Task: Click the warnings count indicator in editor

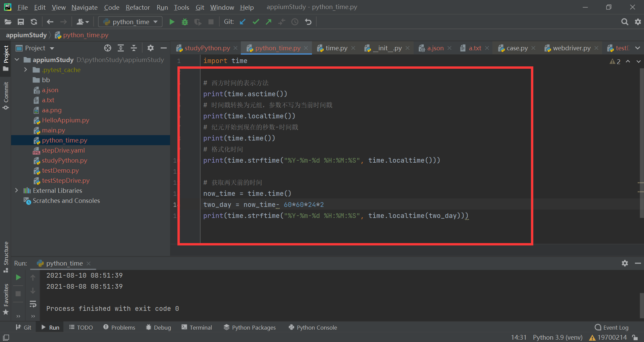Action: pos(615,61)
